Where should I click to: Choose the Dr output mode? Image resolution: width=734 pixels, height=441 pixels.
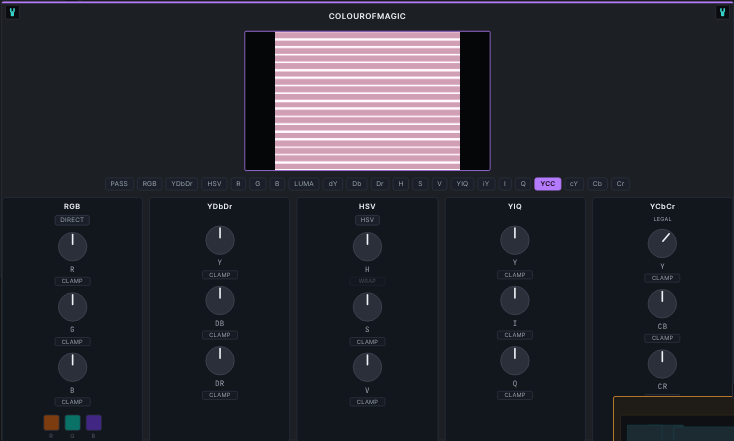(x=380, y=184)
